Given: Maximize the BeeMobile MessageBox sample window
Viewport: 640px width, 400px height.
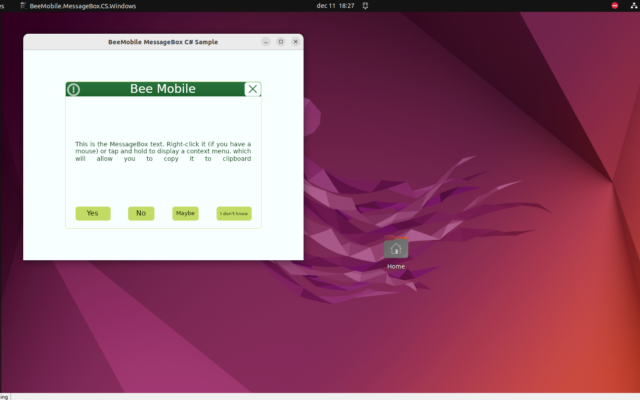Looking at the screenshot, I should [x=280, y=42].
